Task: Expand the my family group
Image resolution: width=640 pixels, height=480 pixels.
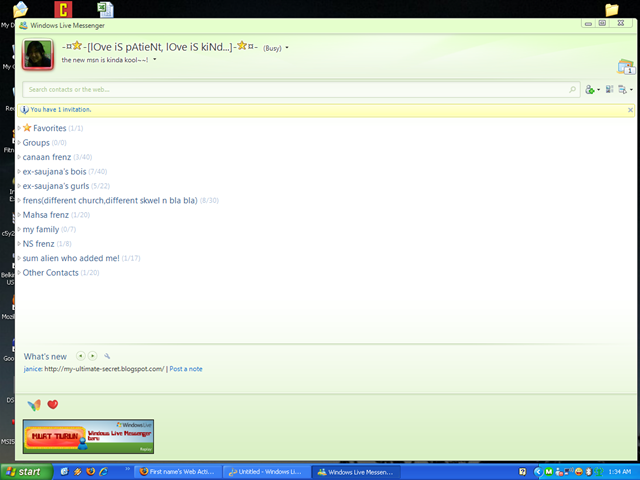Action: tap(19, 229)
